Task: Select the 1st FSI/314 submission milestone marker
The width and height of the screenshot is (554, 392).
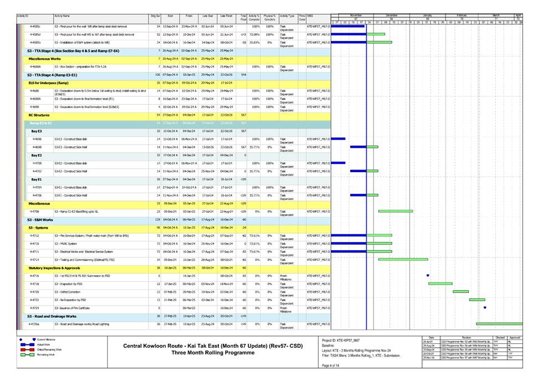Action: pos(428,275)
